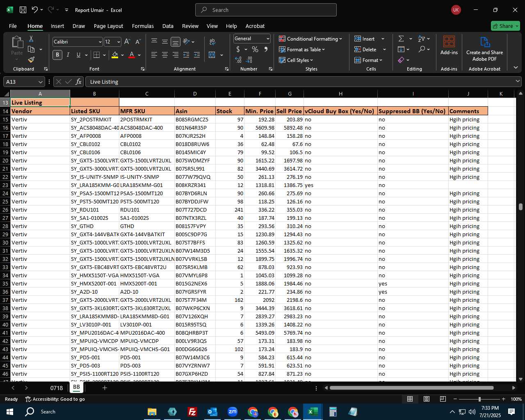Switch to Page Layout view icon
This screenshot has height=420, width=525.
[427, 399]
